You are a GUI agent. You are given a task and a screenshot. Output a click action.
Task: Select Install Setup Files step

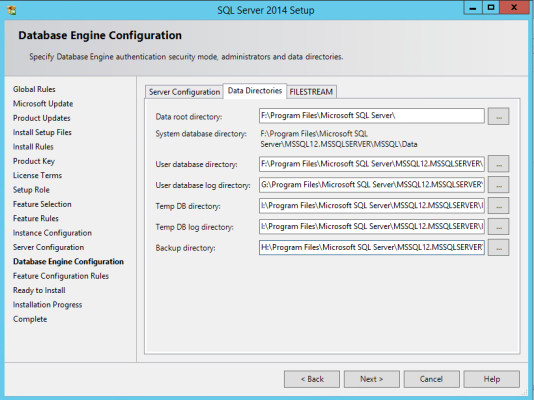[42, 132]
